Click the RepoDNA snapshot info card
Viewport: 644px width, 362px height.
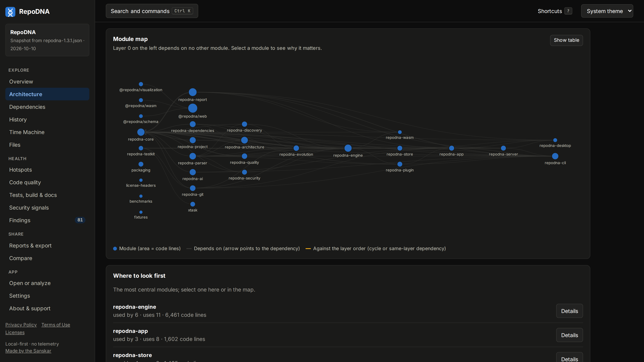pos(47,40)
